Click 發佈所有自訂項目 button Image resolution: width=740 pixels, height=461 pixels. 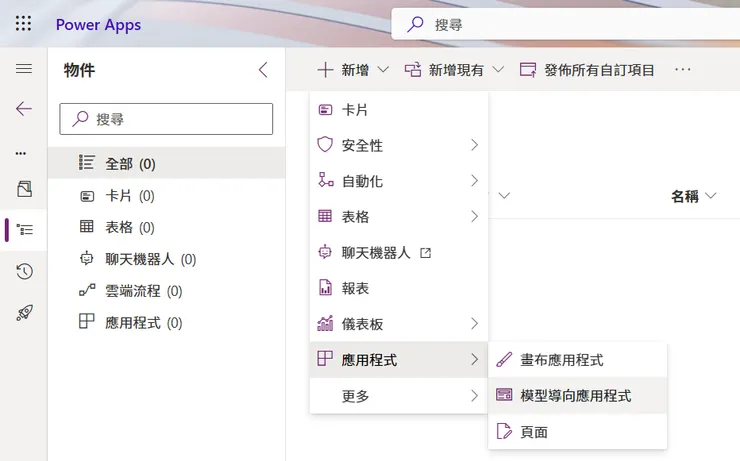coord(587,70)
